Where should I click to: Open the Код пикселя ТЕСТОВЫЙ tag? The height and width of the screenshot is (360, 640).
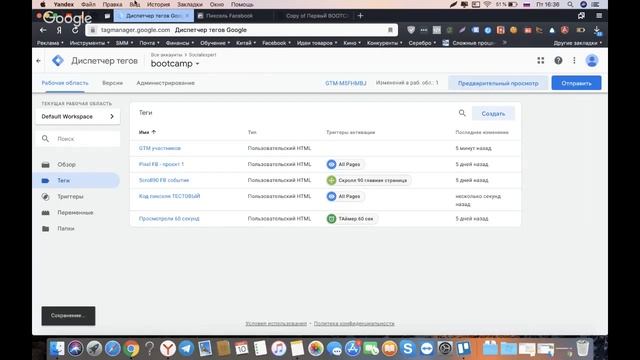(x=169, y=196)
